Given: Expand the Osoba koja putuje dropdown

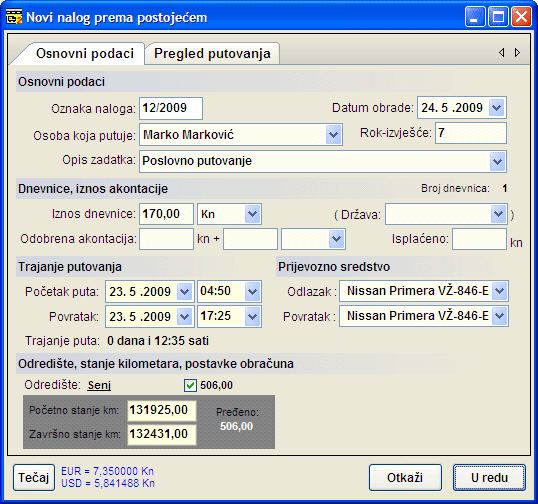Looking at the screenshot, I should [333, 134].
